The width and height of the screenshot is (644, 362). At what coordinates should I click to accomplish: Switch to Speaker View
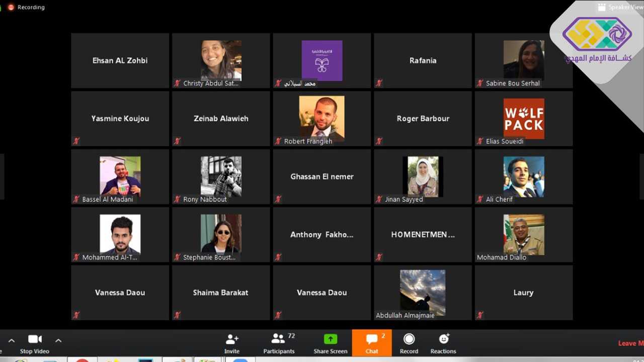[x=620, y=7]
